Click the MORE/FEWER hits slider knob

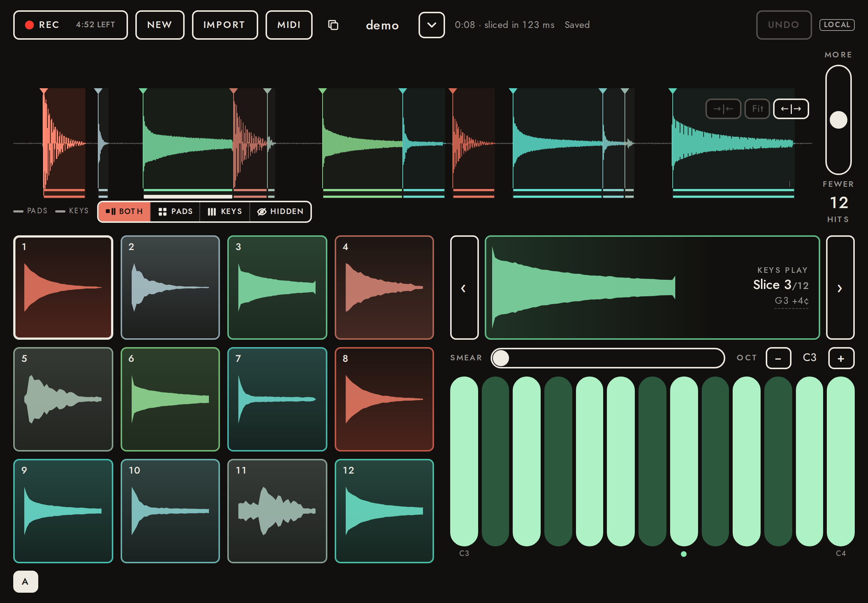(838, 120)
